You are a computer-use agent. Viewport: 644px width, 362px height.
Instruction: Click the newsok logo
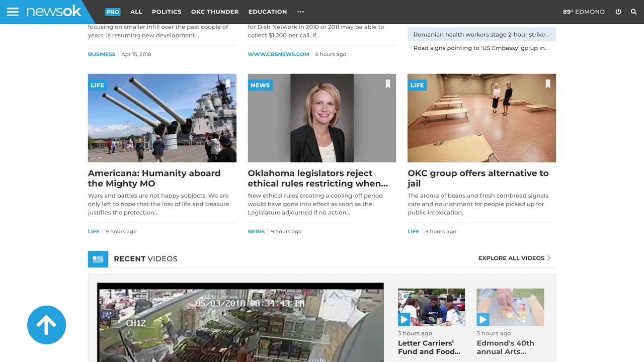point(54,11)
